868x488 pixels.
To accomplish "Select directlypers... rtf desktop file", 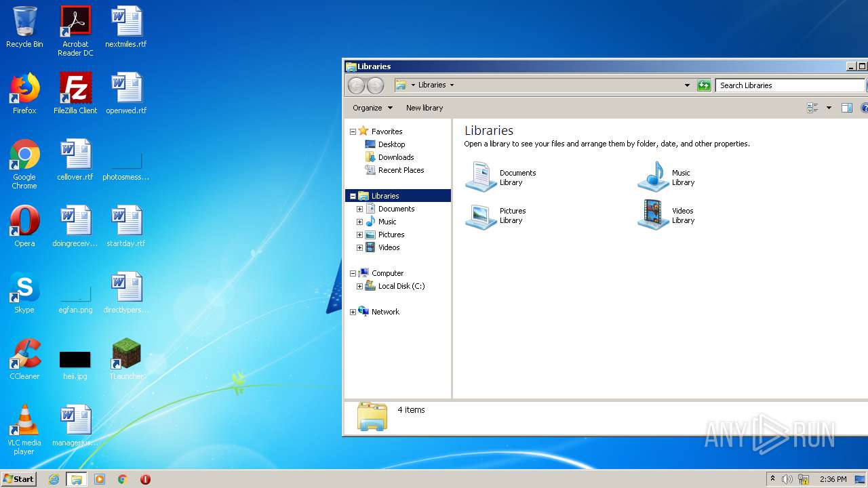I will [x=126, y=293].
